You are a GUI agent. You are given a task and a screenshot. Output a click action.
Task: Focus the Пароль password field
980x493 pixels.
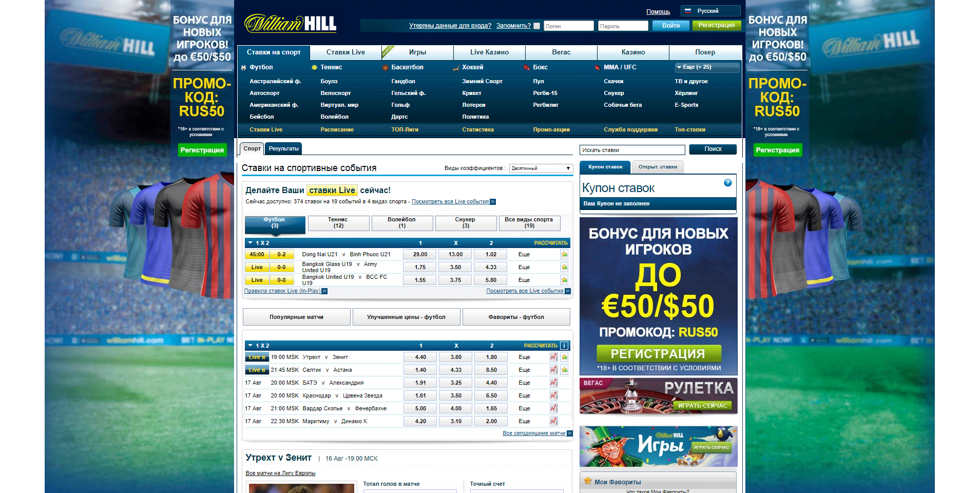623,26
